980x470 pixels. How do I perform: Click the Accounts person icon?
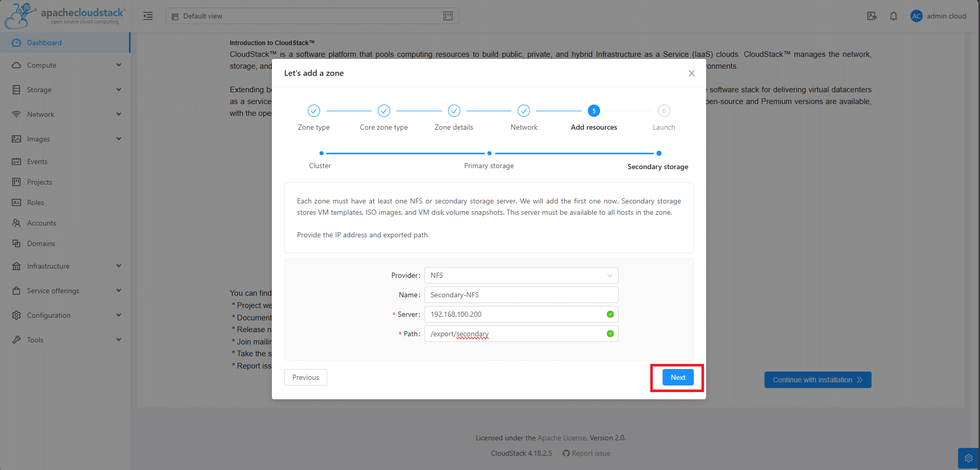click(x=16, y=223)
